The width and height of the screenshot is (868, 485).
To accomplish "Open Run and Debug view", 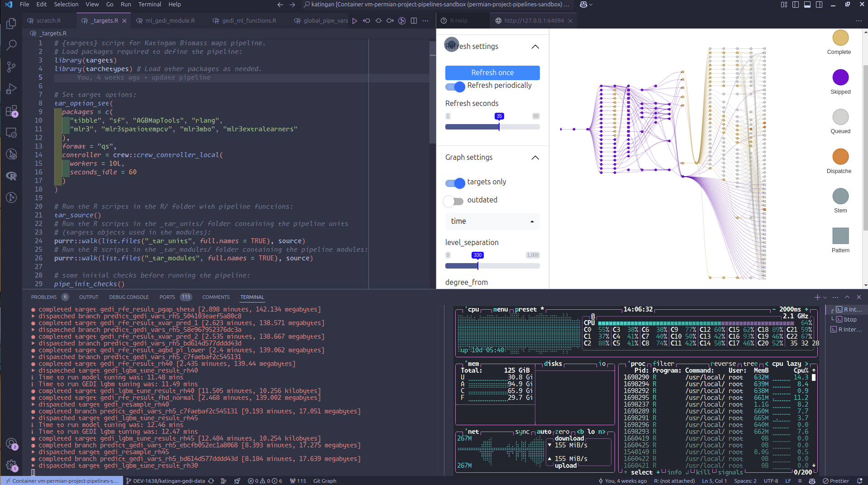I will [x=11, y=89].
